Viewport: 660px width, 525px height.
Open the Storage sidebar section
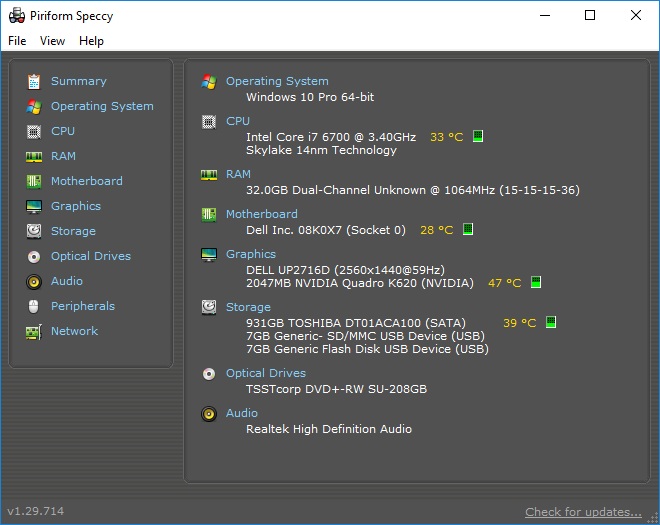click(73, 231)
